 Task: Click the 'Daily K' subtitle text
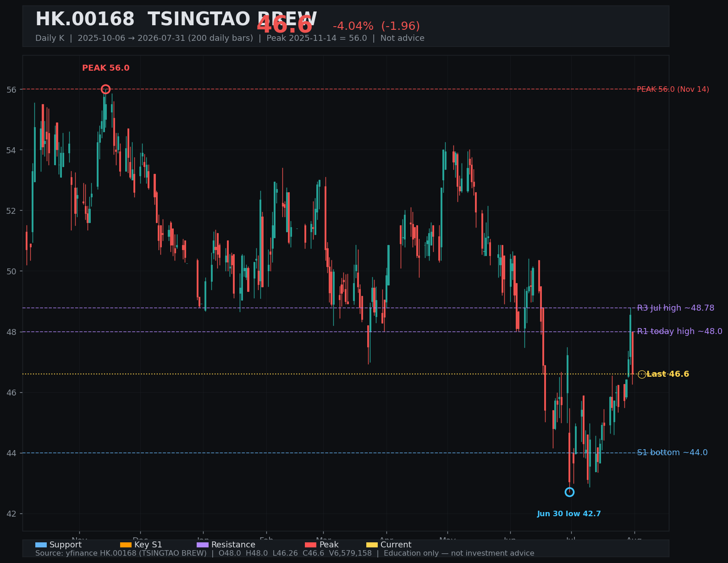click(x=50, y=38)
